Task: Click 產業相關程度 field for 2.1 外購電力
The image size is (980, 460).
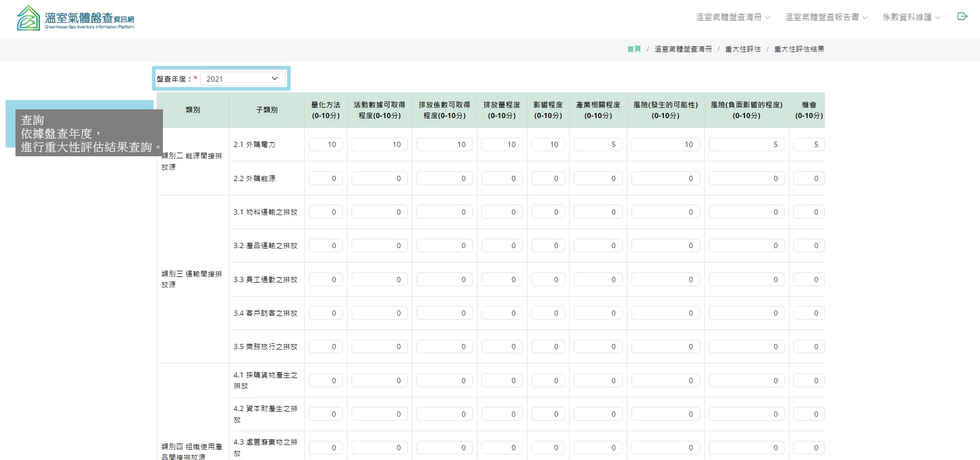Action: (x=598, y=144)
